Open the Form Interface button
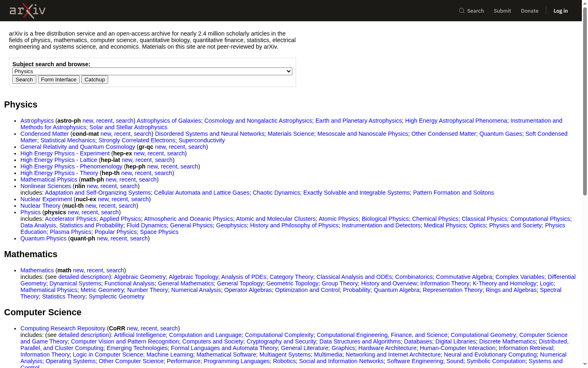The width and height of the screenshot is (588, 368). [x=59, y=80]
